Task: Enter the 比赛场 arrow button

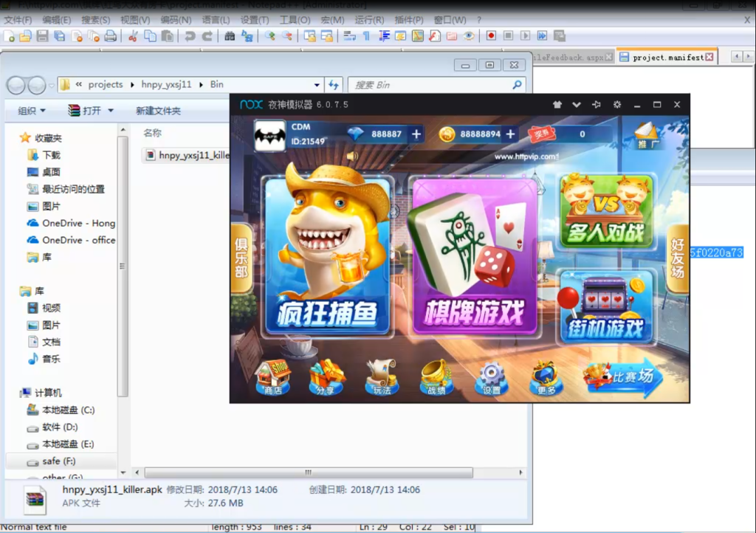Action: pyautogui.click(x=623, y=377)
